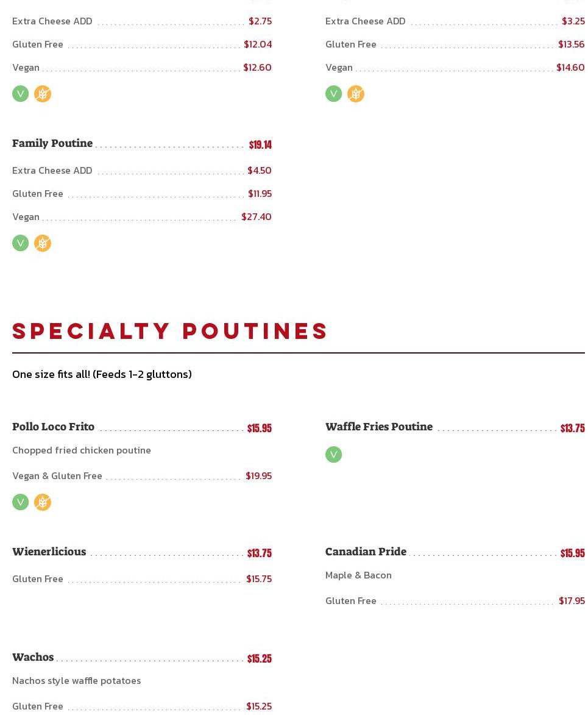The height and width of the screenshot is (715, 588).
Task: Click the $19.14 Family Poutine price
Action: (260, 144)
